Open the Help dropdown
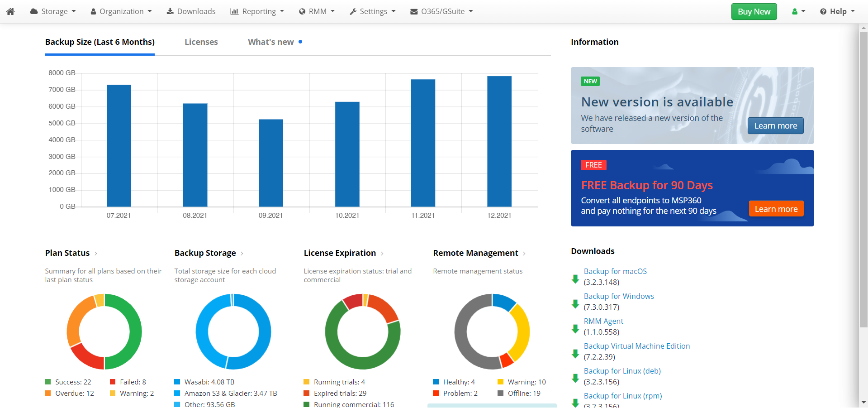Image resolution: width=868 pixels, height=408 pixels. tap(837, 11)
